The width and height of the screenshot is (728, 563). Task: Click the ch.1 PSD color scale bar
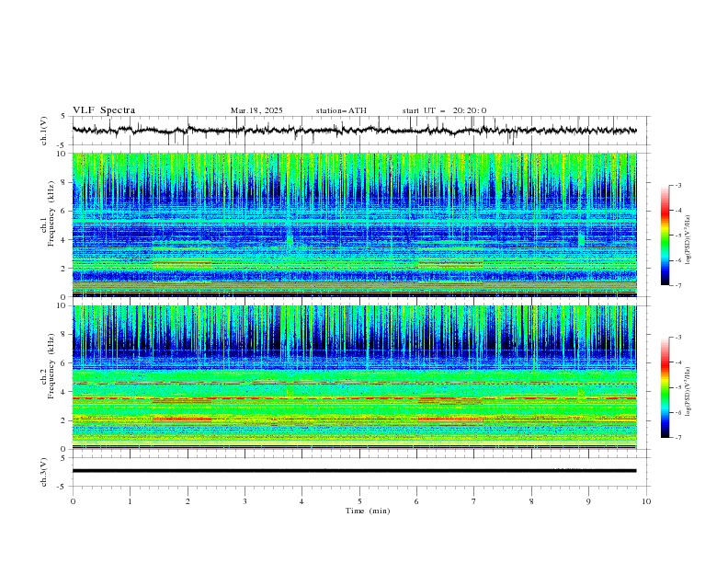(665, 236)
